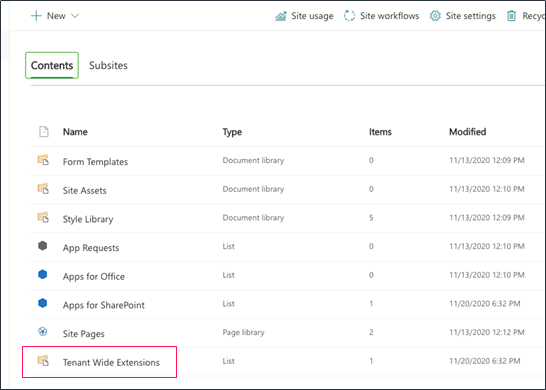The width and height of the screenshot is (546, 390).
Task: Click the Style Library folder icon
Action: point(43,217)
